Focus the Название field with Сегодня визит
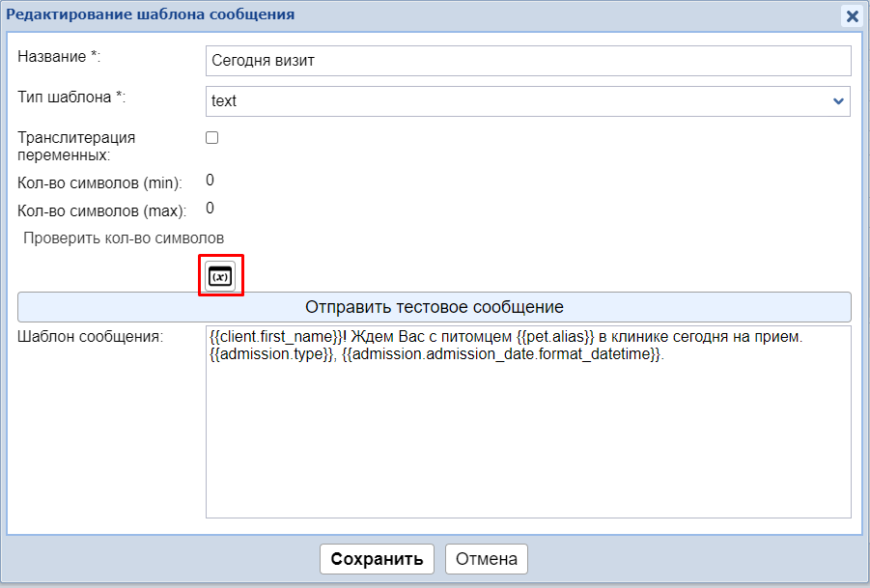Image resolution: width=870 pixels, height=588 pixels. pos(528,61)
